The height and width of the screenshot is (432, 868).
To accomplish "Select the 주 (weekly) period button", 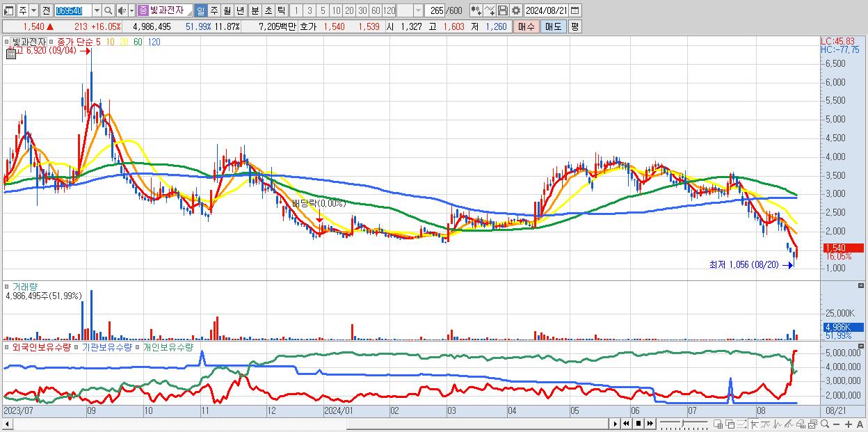I will (x=214, y=10).
